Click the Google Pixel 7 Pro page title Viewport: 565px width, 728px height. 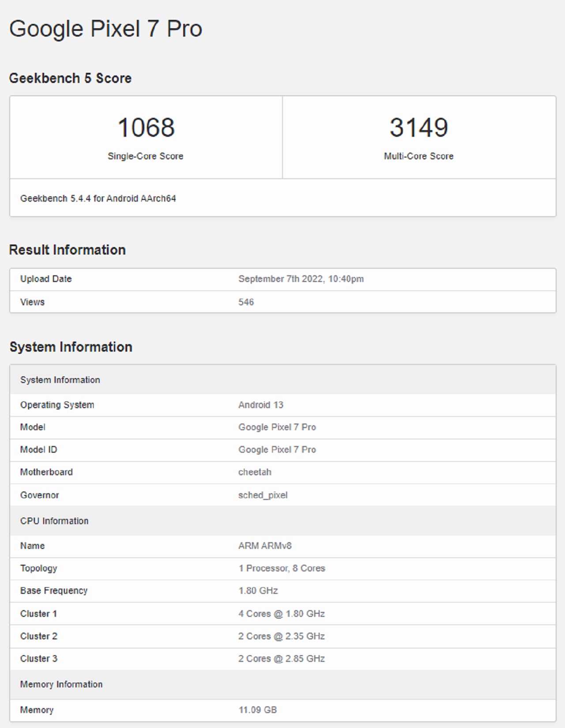[105, 29]
